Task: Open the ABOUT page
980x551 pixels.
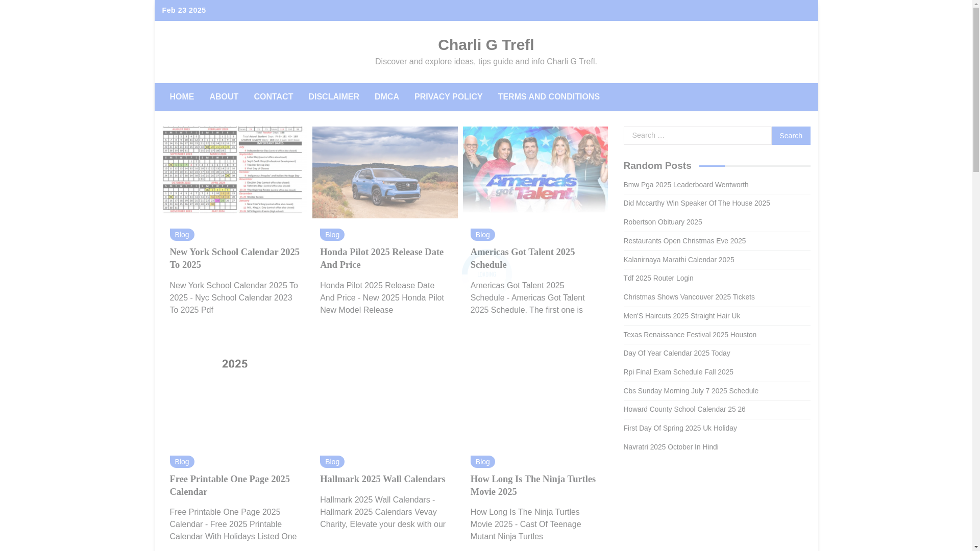Action: [x=224, y=97]
